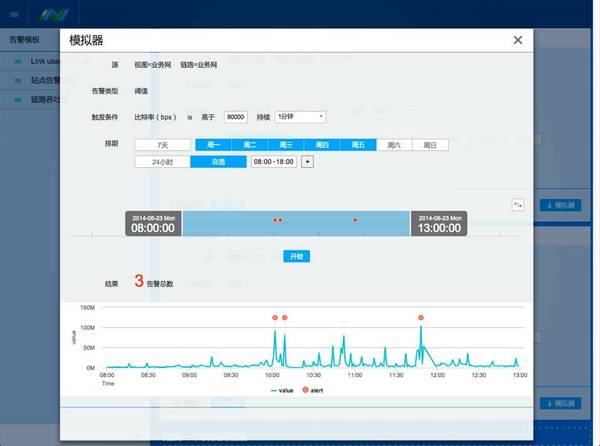Click the single red marker in range bar

355,220
